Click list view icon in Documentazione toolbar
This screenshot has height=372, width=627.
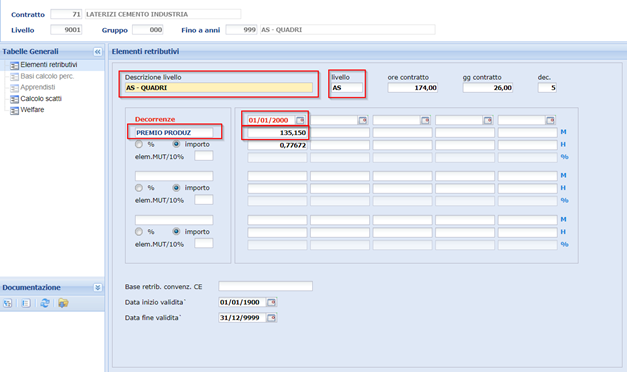[x=26, y=303]
